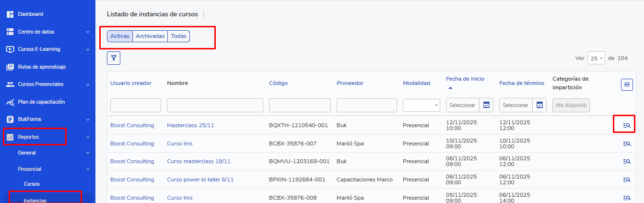Open calendar icon for Fecha de inicio
644x203 pixels.
pos(486,105)
